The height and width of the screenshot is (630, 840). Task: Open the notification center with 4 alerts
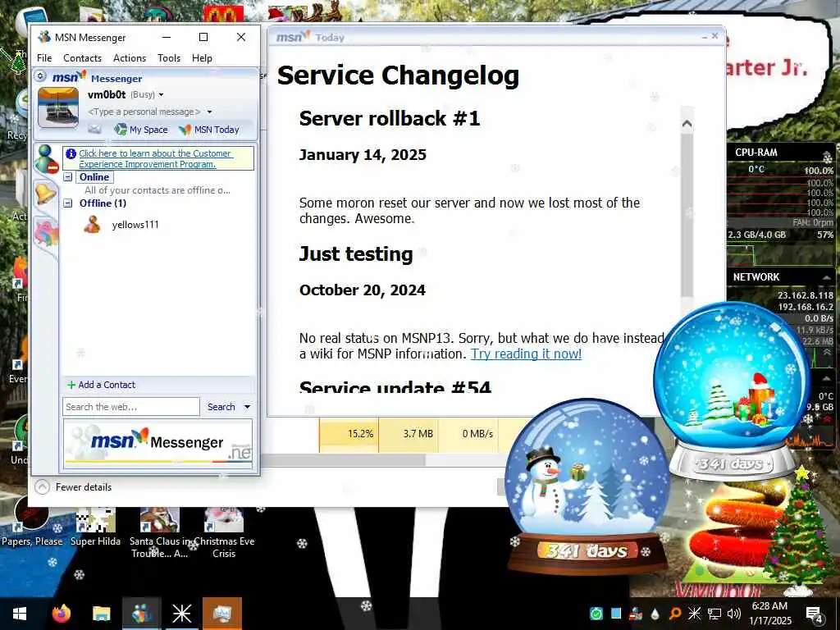pos(815,614)
